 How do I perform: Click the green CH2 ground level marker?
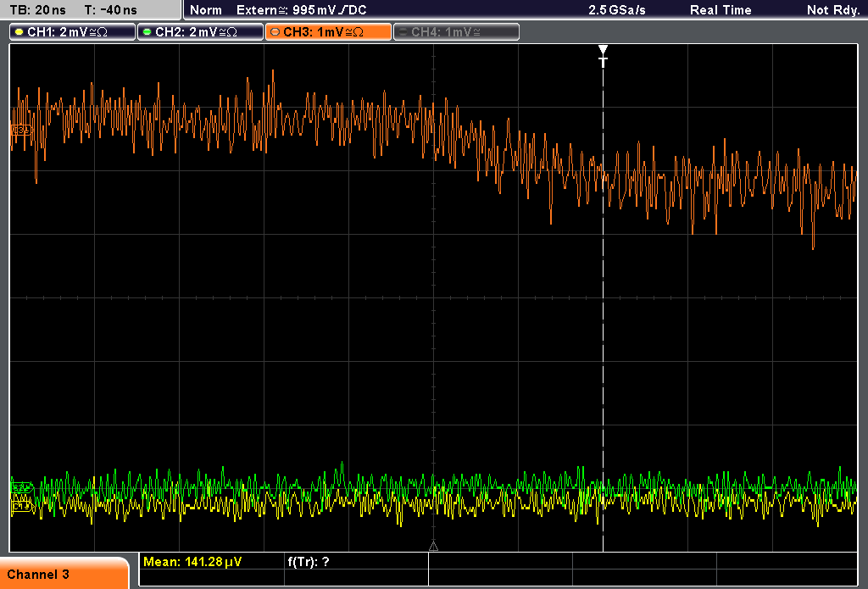21,488
